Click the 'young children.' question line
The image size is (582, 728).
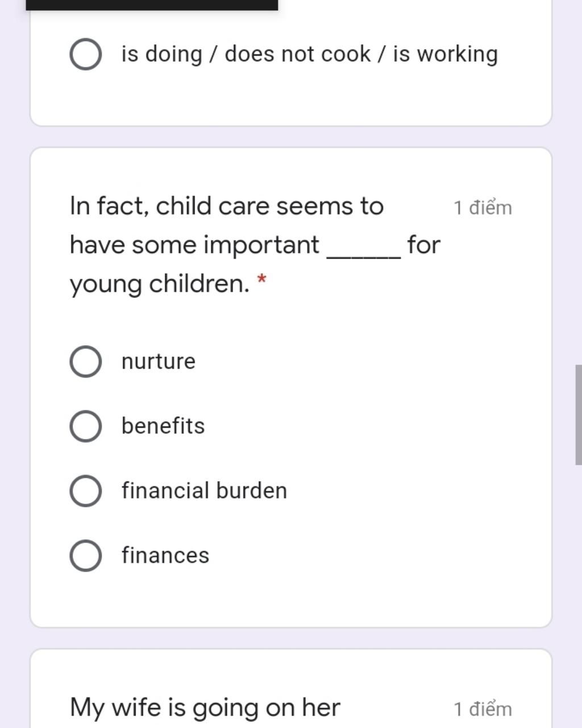point(160,284)
